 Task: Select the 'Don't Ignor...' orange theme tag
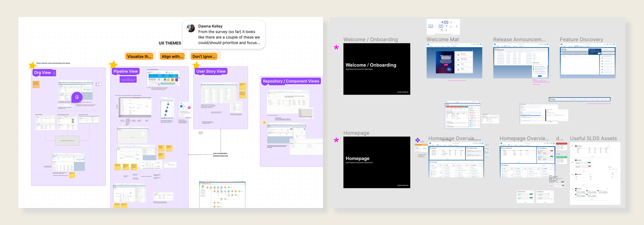coord(204,56)
